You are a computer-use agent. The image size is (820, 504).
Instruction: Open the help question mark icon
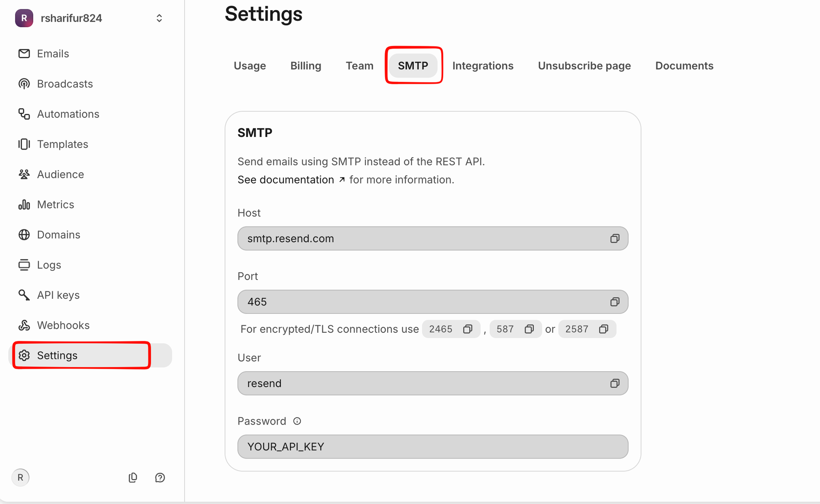coord(160,478)
